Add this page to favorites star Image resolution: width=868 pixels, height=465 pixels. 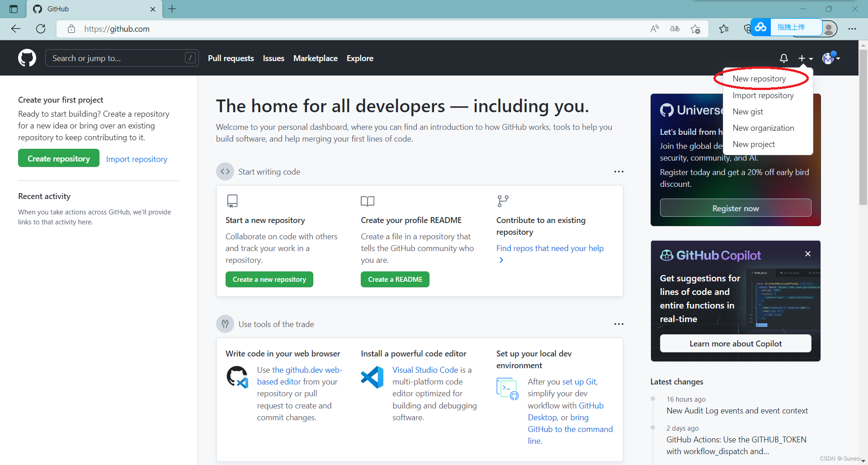point(695,29)
